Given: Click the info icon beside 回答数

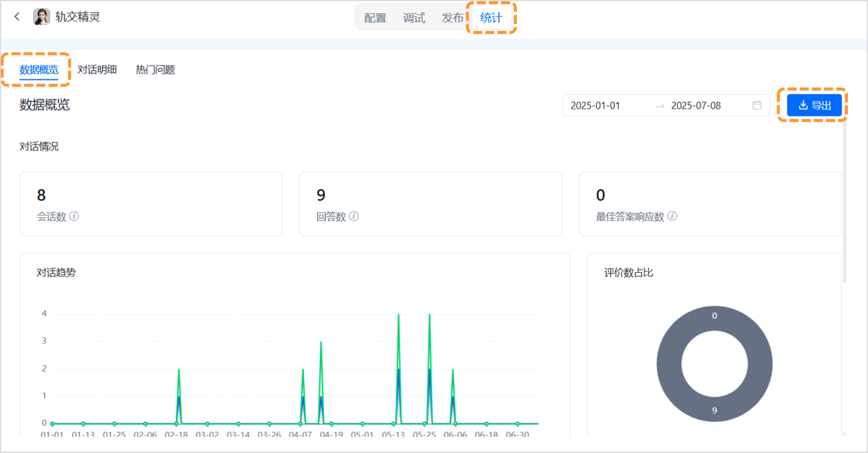Looking at the screenshot, I should [354, 216].
